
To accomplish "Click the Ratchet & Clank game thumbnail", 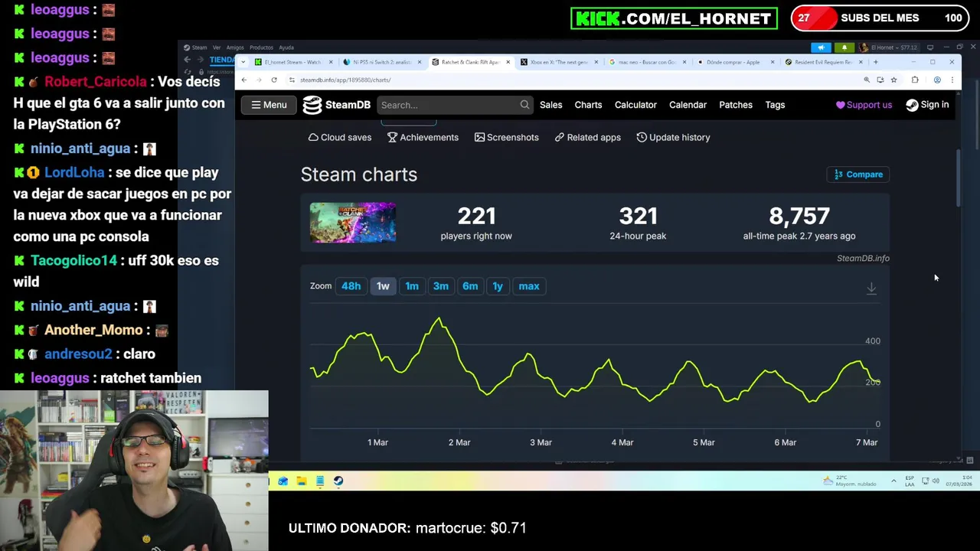I will (x=353, y=223).
